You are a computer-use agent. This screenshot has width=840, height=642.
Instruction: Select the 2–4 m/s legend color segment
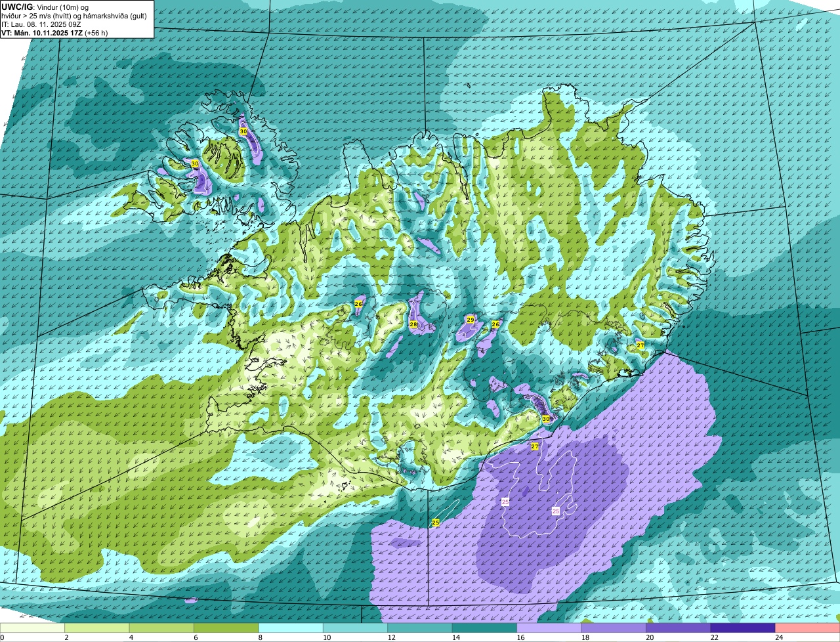[x=97, y=628]
